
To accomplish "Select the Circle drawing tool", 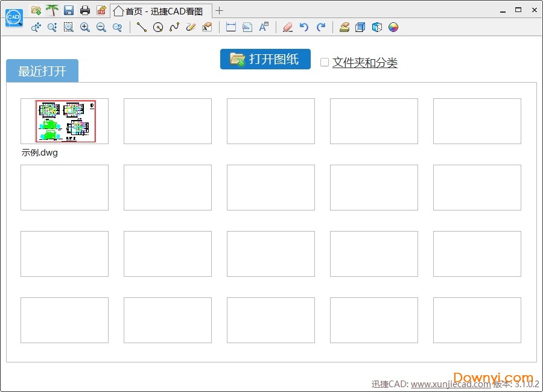I will pos(158,27).
